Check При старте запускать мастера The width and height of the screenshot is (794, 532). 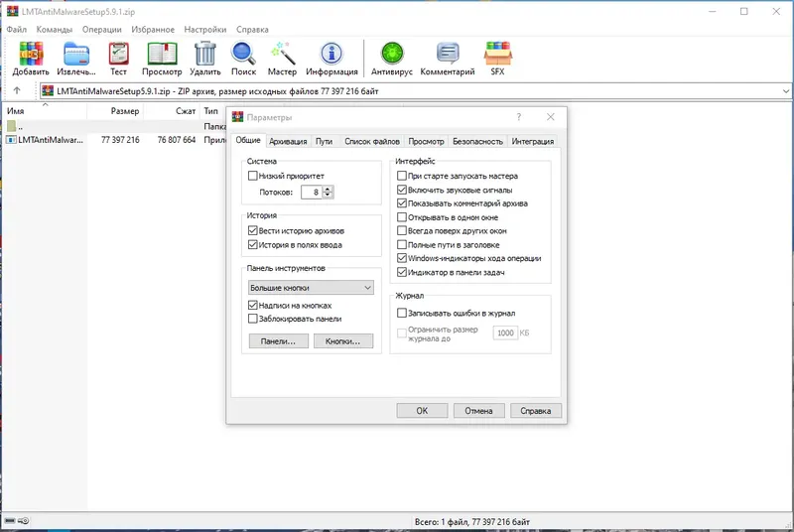click(402, 176)
